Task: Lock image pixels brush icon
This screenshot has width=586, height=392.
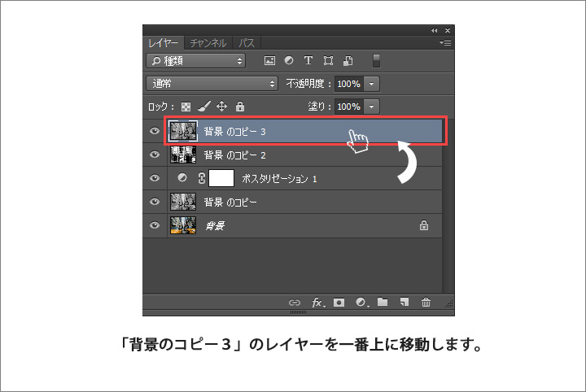Action: [x=204, y=107]
